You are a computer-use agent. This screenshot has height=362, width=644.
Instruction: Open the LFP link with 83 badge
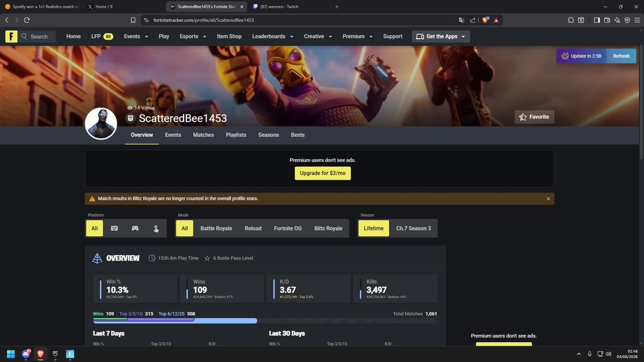(x=102, y=36)
